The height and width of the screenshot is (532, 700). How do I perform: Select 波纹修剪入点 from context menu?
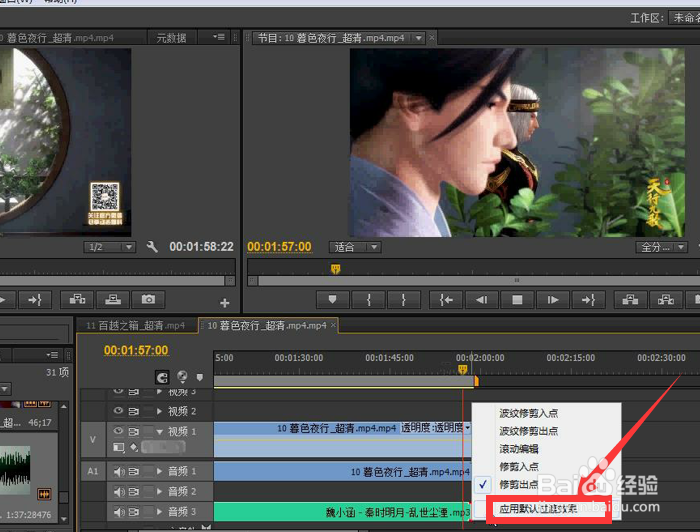tap(528, 413)
